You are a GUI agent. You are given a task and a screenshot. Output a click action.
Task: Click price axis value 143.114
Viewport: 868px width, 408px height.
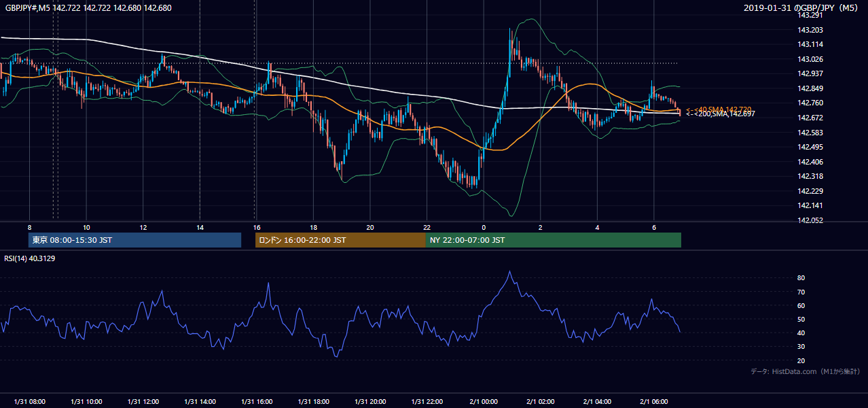point(810,44)
